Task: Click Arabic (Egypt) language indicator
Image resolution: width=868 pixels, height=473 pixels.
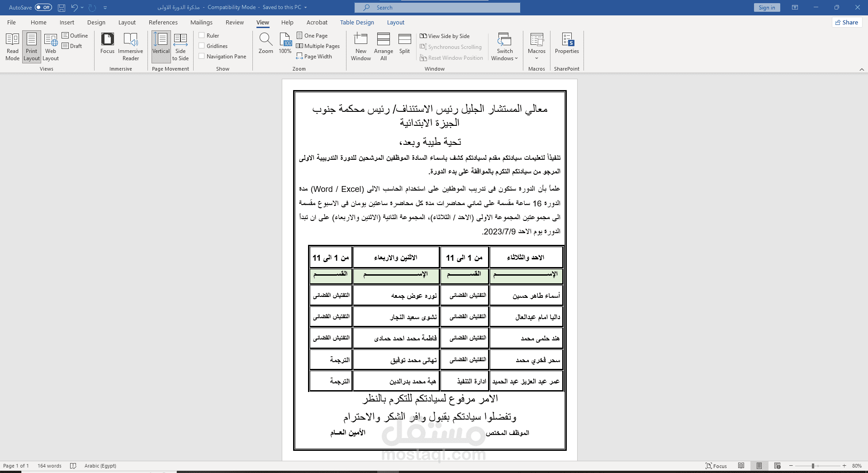Action: click(100, 466)
